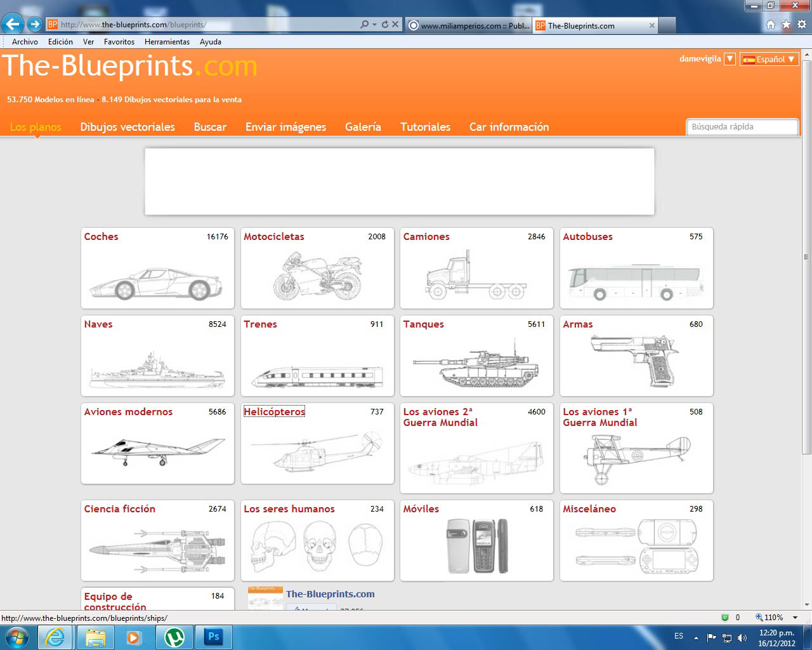Go forward with the browser forward arrow
The image size is (812, 650).
(35, 25)
